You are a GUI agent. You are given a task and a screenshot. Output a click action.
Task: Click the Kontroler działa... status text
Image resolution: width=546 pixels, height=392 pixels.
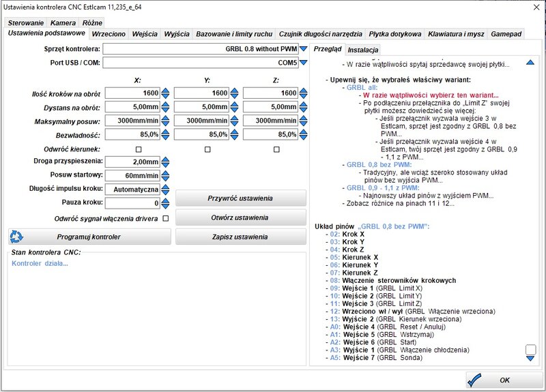pyautogui.click(x=40, y=263)
